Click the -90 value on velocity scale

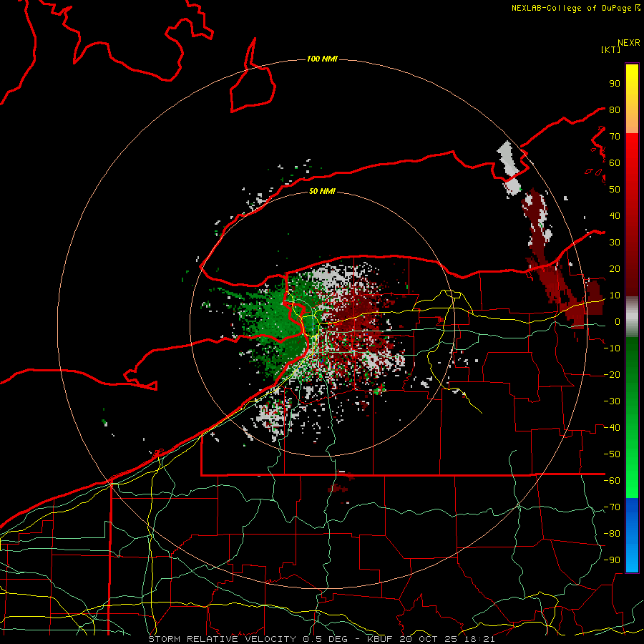click(612, 560)
